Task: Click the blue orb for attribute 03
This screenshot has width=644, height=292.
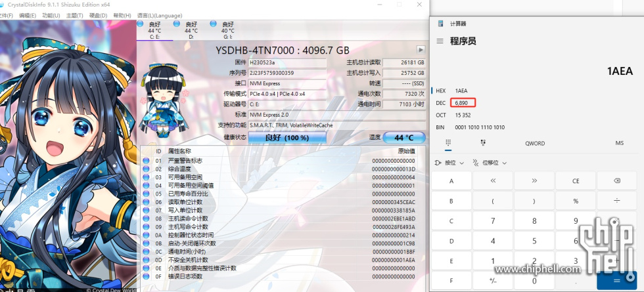Action: [146, 177]
